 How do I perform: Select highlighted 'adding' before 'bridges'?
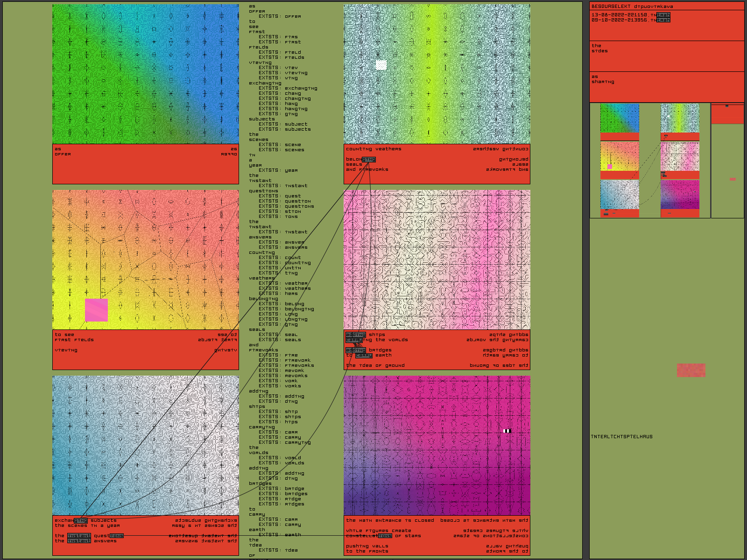(356, 350)
